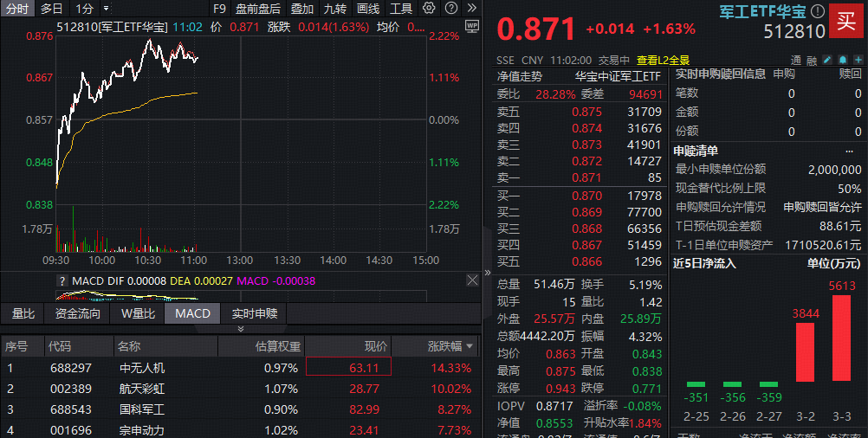The height and width of the screenshot is (438, 868).
Task: Click the help question mark icon
Action: pyautogui.click(x=453, y=9)
